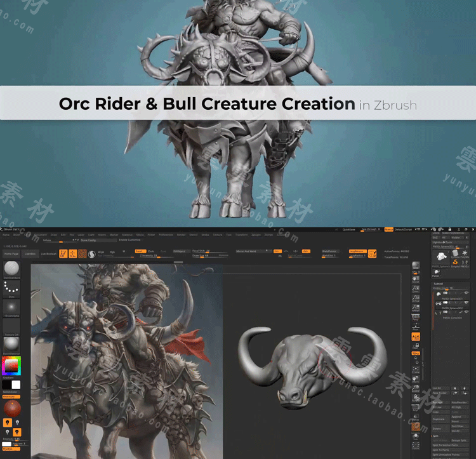Image resolution: width=476 pixels, height=459 pixels.
Task: Open the Preferences menu
Action: pos(166,235)
